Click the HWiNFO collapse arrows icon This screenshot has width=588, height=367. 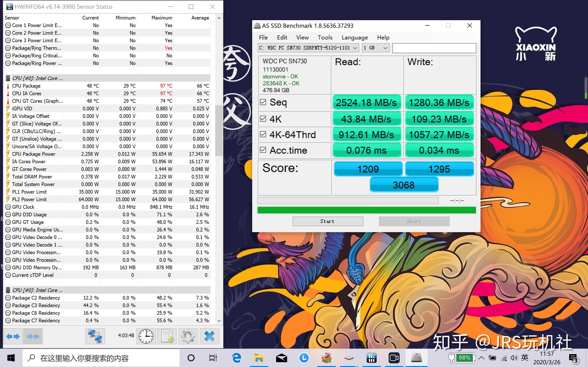click(x=33, y=336)
